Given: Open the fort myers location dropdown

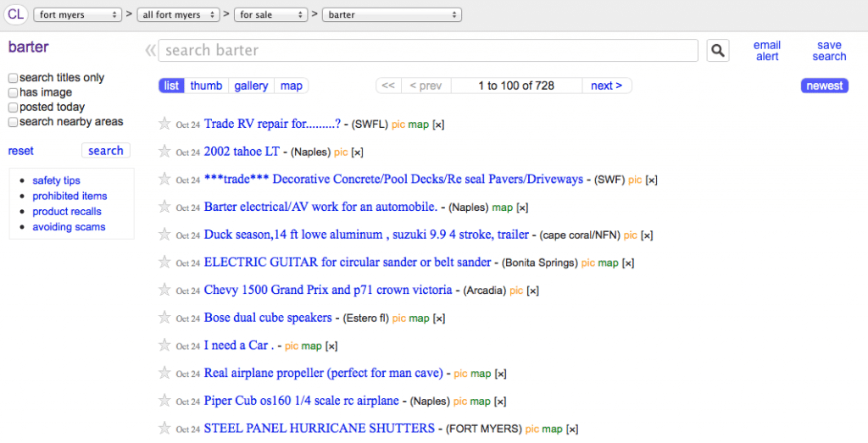Looking at the screenshot, I should pos(77,15).
